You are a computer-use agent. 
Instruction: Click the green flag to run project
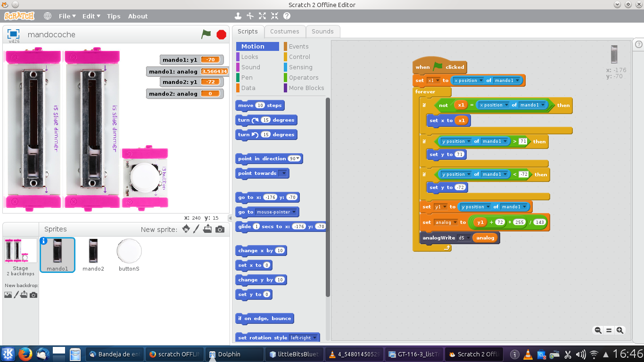pyautogui.click(x=206, y=34)
